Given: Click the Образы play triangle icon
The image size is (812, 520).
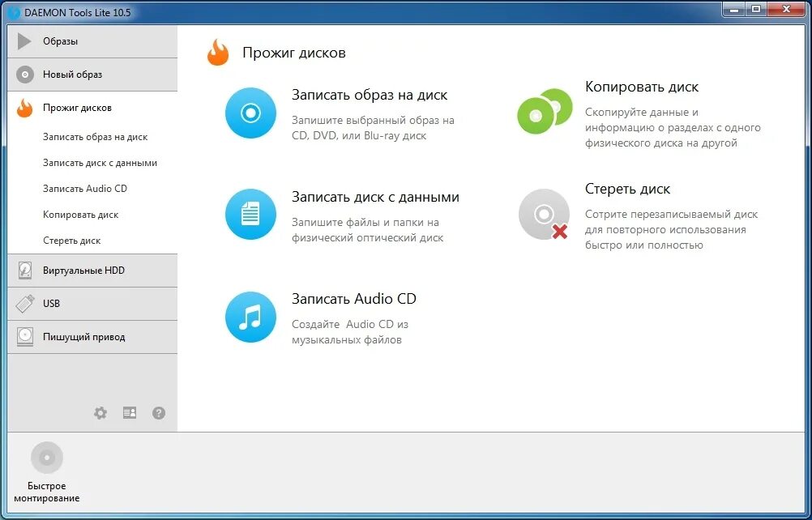Looking at the screenshot, I should (x=24, y=41).
